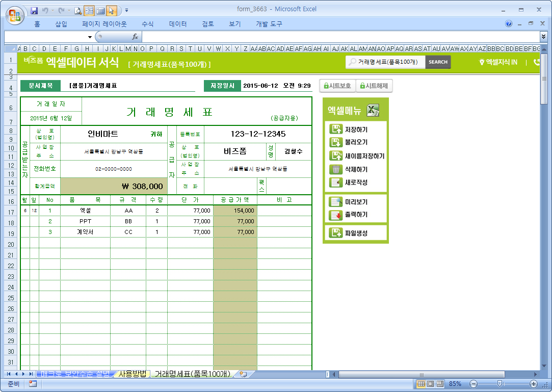The width and height of the screenshot is (552, 392).
Task: Click the Office button logo
Action: pos(14,13)
